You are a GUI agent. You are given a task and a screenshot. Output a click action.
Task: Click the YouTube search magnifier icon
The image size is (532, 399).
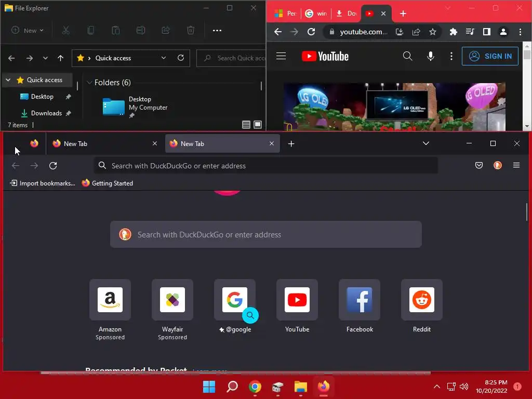407,56
